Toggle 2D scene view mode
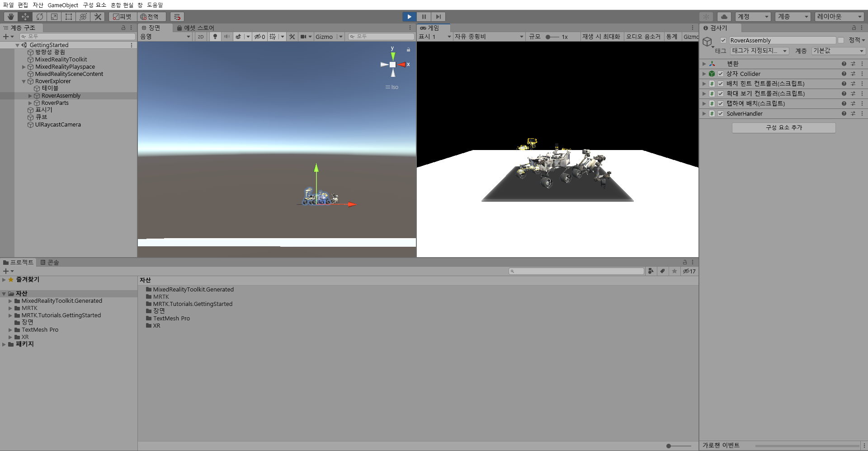Screen dimensions: 868x451 [201, 37]
